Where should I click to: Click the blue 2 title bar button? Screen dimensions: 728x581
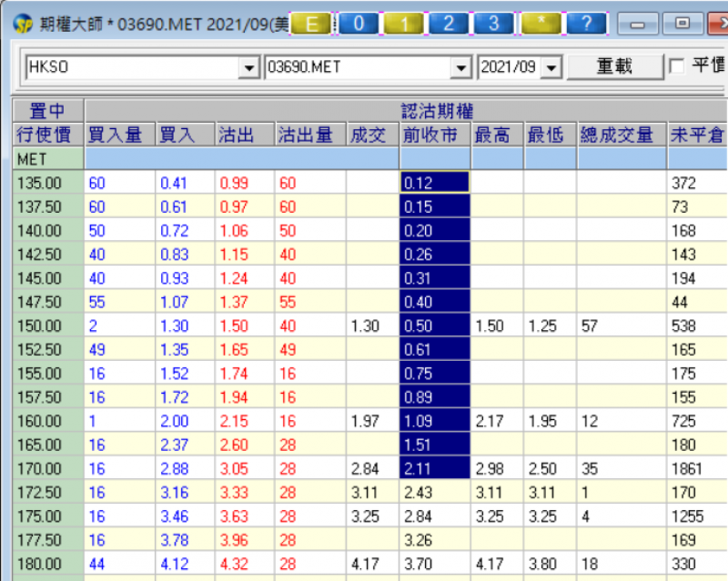coord(448,24)
